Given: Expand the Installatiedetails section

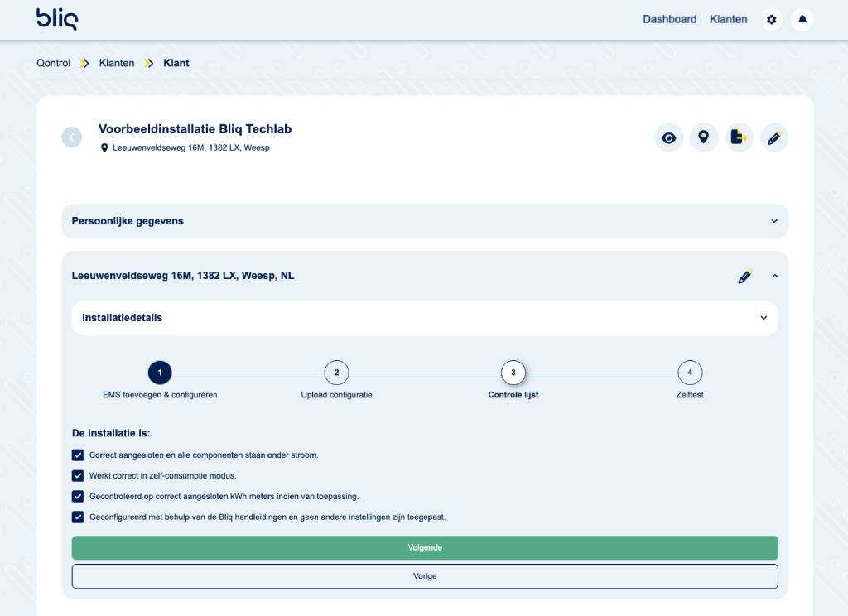Looking at the screenshot, I should [764, 318].
